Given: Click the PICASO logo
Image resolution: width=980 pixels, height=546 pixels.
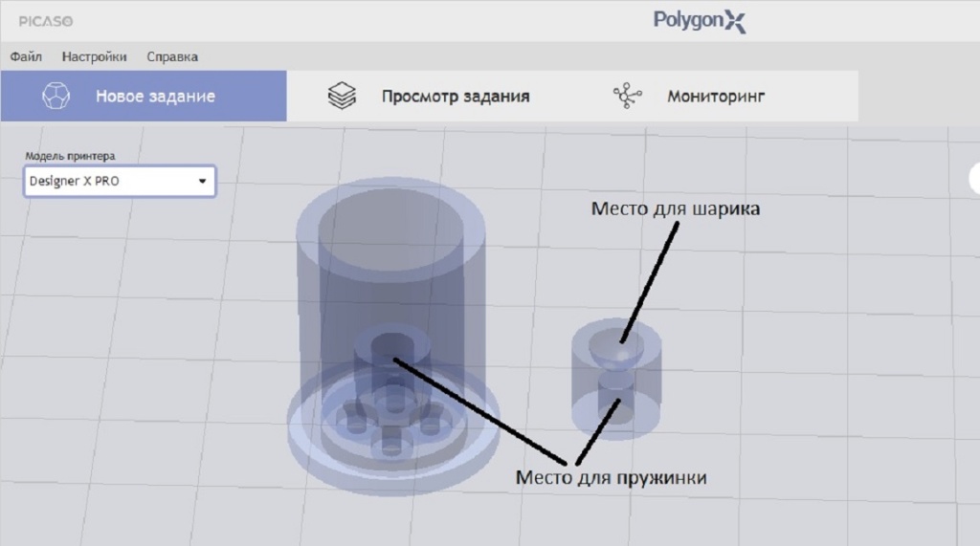Looking at the screenshot, I should [x=45, y=20].
